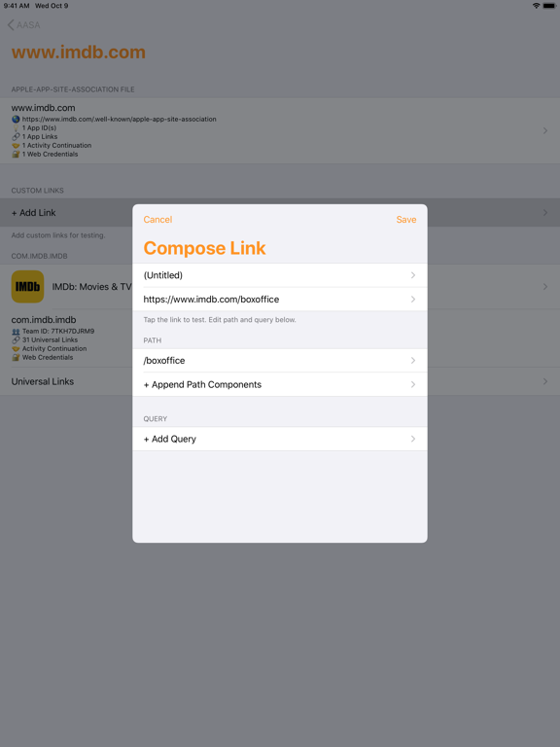Select Append Path Components
Viewport: 560px width, 747px height.
point(280,384)
